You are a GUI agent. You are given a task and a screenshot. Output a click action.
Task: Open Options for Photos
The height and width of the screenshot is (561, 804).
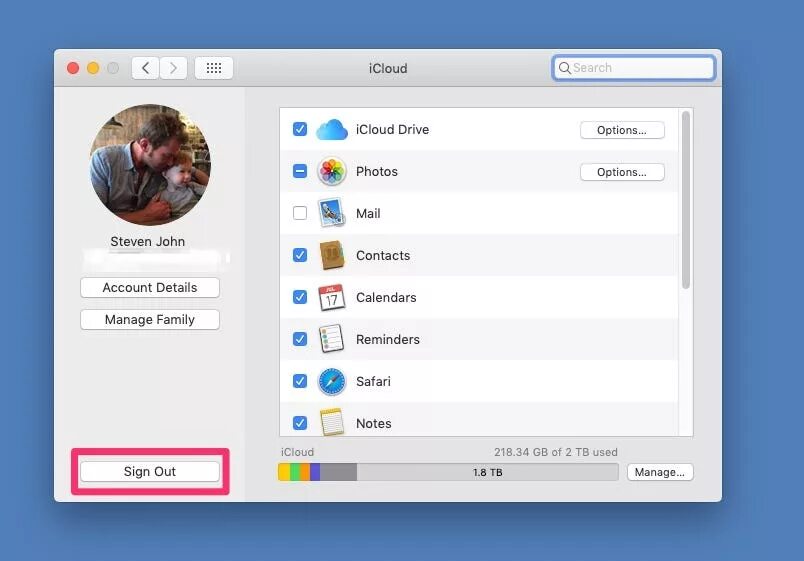pos(622,172)
